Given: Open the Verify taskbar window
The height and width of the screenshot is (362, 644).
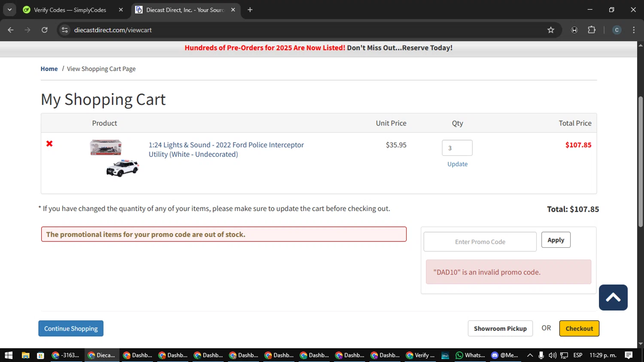Looking at the screenshot, I should click(x=421, y=355).
